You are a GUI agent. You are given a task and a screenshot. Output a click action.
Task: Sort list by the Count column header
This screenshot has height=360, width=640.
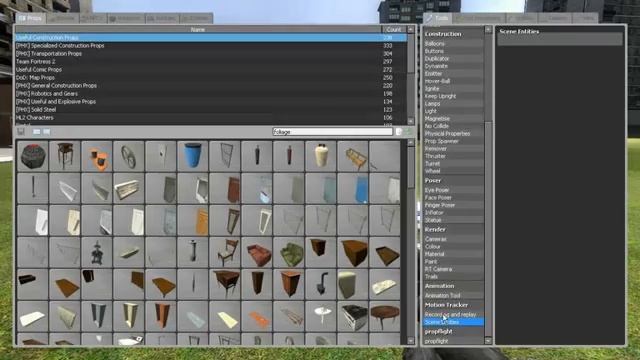(393, 29)
